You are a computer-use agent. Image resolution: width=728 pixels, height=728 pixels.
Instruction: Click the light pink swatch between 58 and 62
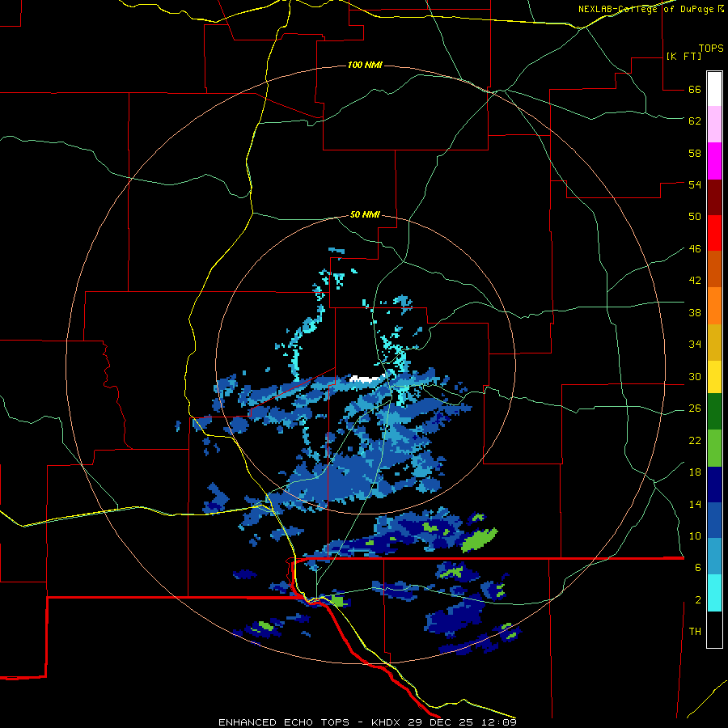(714, 124)
